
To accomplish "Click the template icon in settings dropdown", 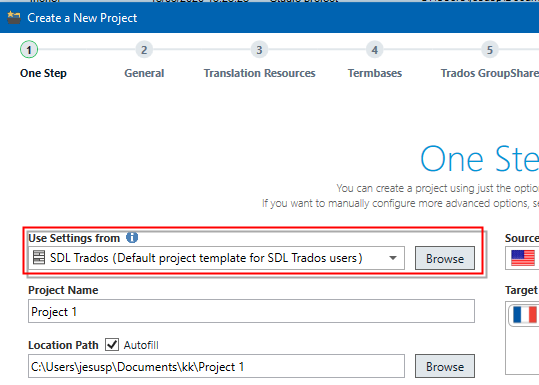I will (x=39, y=257).
